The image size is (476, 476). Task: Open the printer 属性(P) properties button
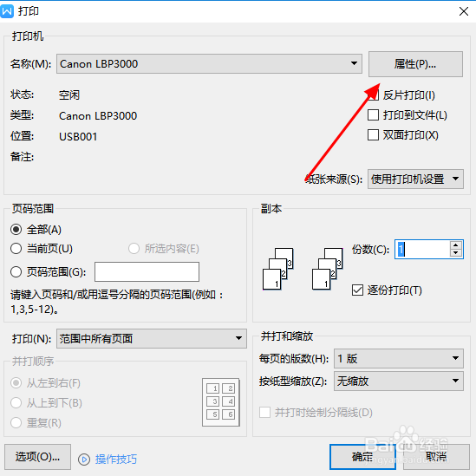pyautogui.click(x=415, y=64)
